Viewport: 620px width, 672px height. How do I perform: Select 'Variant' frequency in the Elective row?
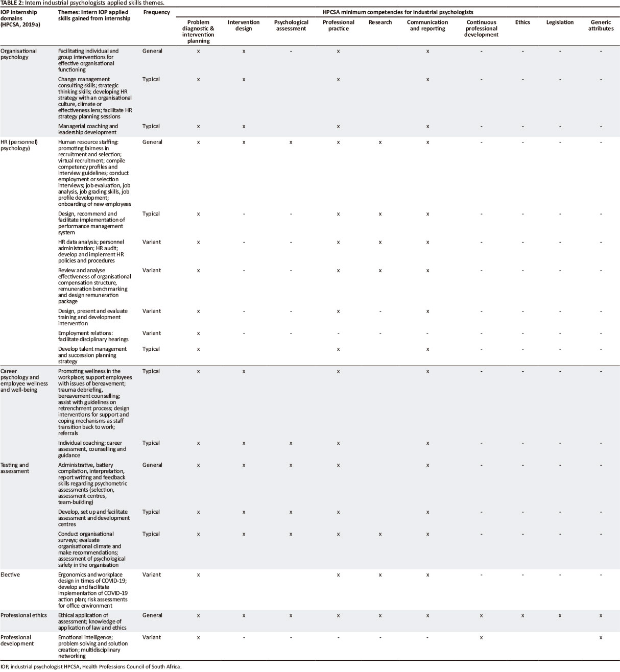[x=151, y=574]
